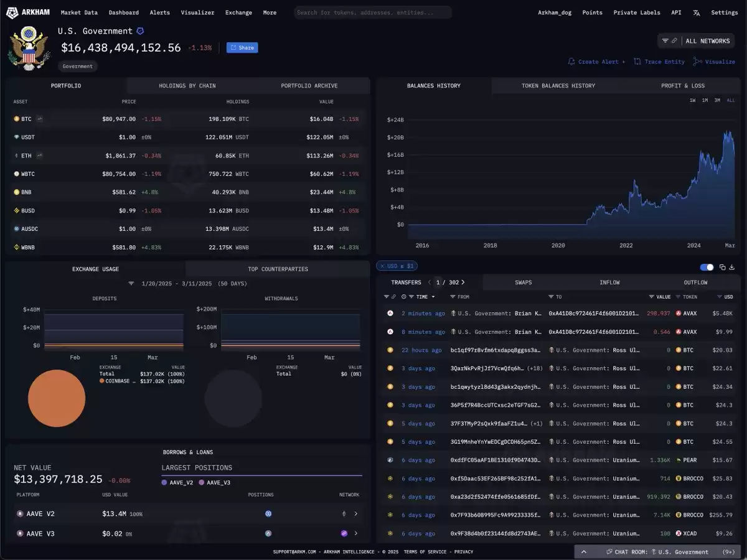Image resolution: width=747 pixels, height=560 pixels.
Task: Click the filter icon in From column header
Action: 453,297
